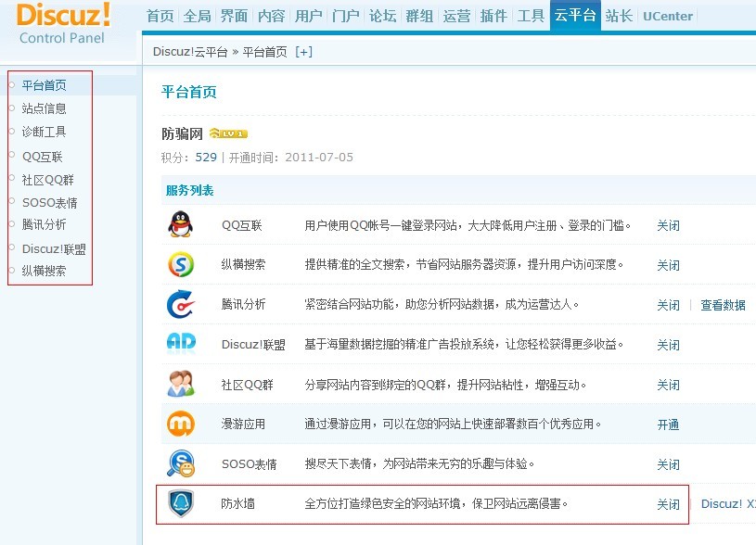
Task: Open the 站长 top menu
Action: (x=619, y=16)
